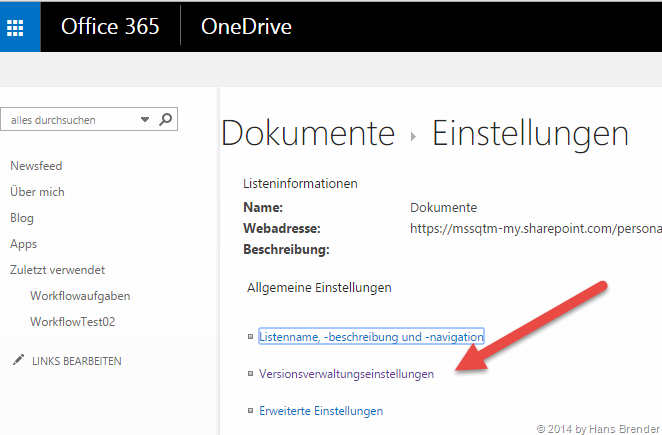Image resolution: width=662 pixels, height=435 pixels.
Task: Open OneDrive from the top bar
Action: [246, 27]
